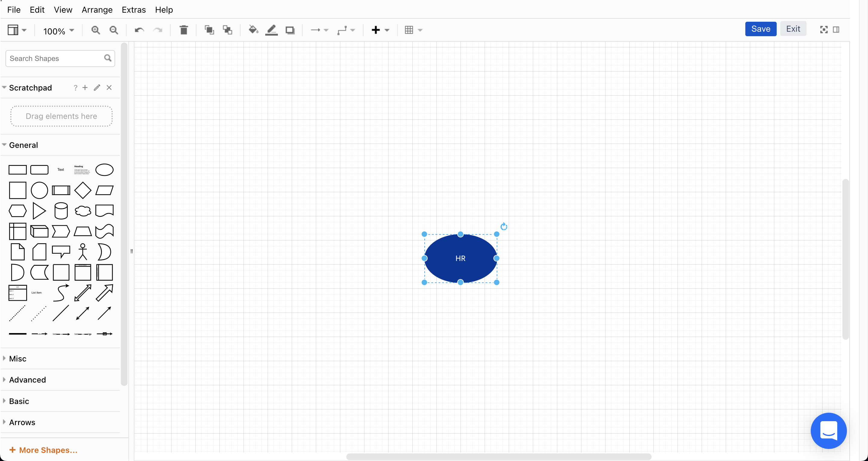Viewport: 868px width, 461px height.
Task: Click the to front icon
Action: [x=209, y=30]
